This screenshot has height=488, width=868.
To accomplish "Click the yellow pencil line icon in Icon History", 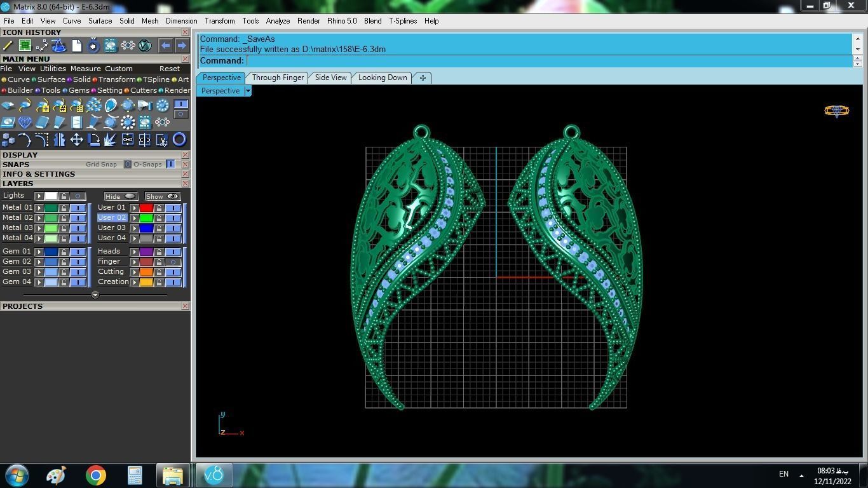I will (x=8, y=46).
